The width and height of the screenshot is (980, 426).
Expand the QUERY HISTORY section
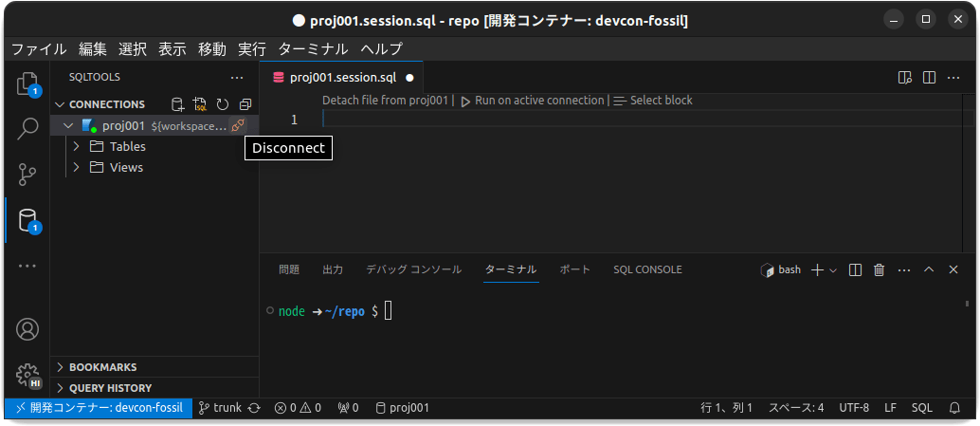[x=110, y=387]
